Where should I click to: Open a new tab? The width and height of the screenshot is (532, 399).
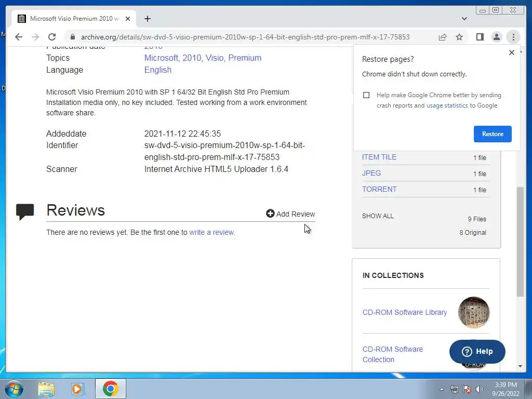(147, 19)
